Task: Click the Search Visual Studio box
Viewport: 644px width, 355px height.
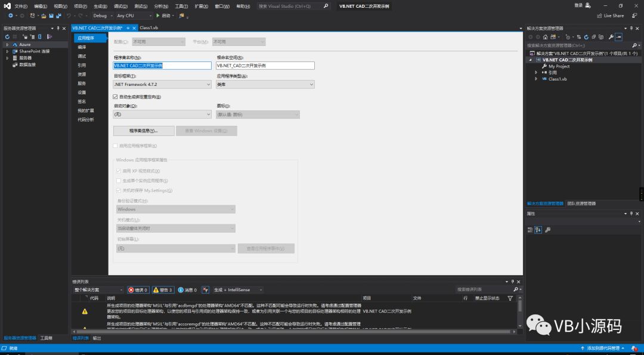Action: [x=293, y=6]
